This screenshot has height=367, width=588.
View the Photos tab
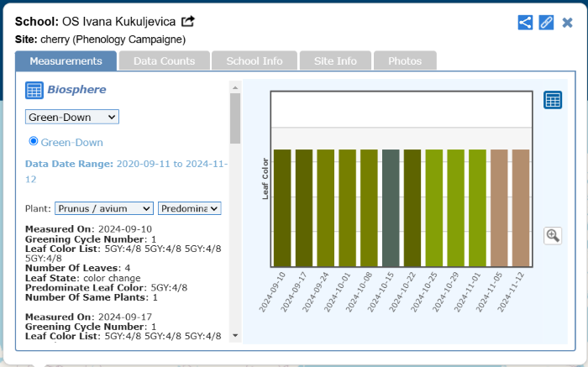[x=405, y=61]
